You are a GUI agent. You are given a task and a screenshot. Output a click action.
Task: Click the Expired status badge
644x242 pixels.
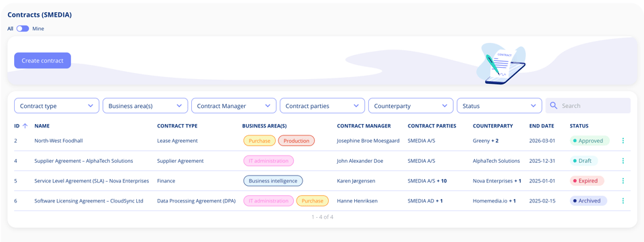pos(587,181)
